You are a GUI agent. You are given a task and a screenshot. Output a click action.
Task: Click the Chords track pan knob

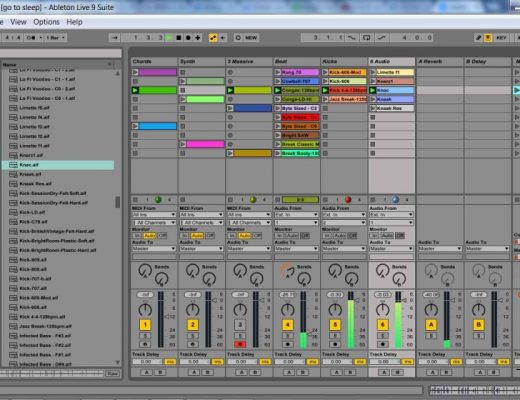click(x=145, y=310)
